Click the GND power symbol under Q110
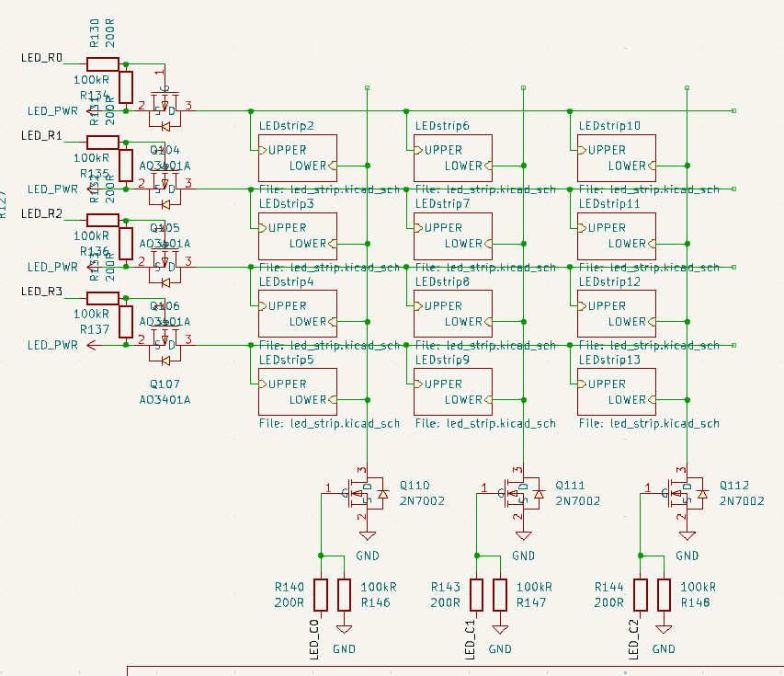 tap(368, 535)
